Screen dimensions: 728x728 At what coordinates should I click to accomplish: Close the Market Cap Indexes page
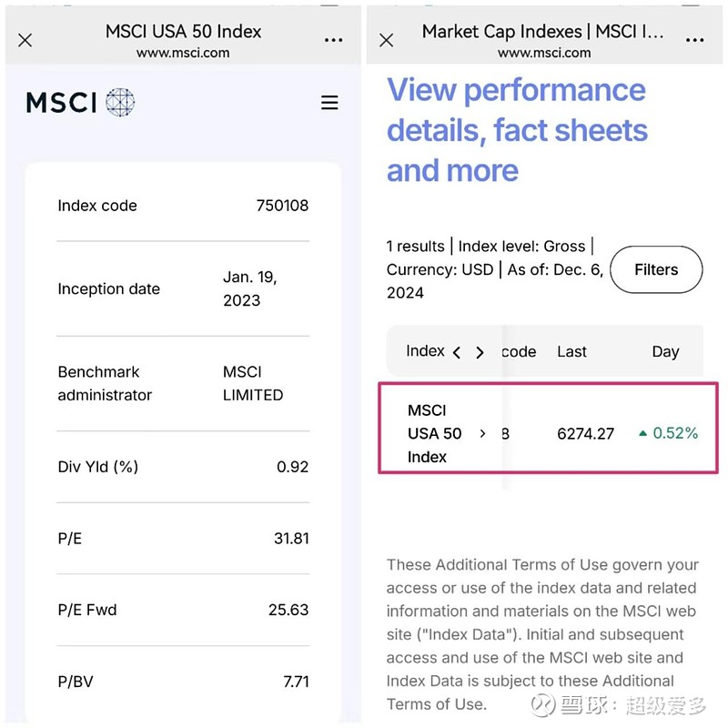point(386,39)
